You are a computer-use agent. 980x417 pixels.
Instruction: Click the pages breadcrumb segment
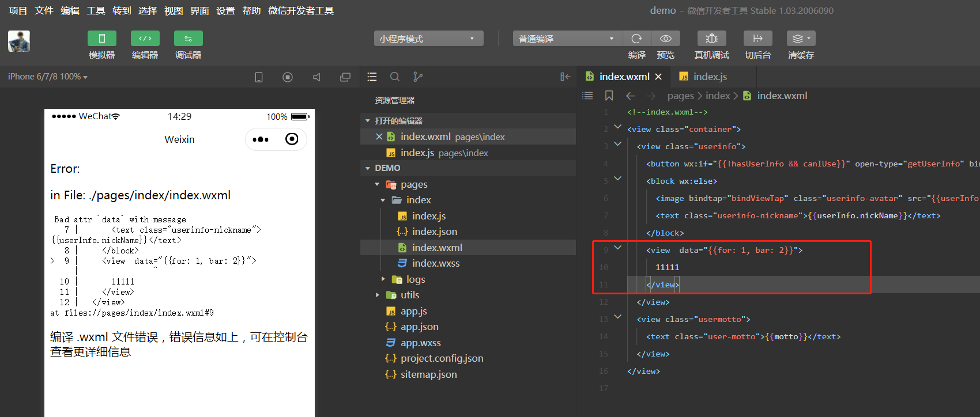681,96
